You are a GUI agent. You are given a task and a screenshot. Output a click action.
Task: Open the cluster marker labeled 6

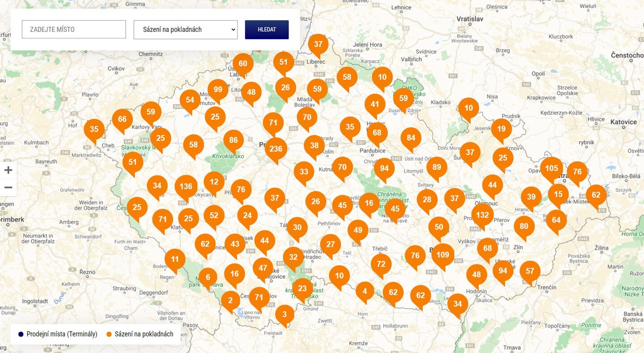(208, 277)
